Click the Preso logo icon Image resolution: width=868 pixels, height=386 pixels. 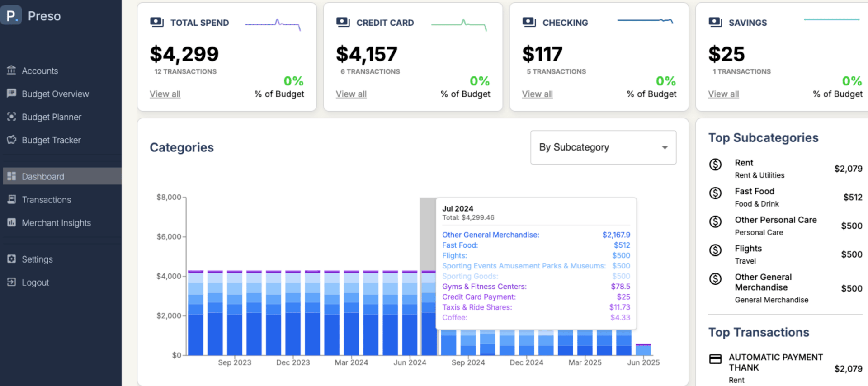(x=11, y=15)
